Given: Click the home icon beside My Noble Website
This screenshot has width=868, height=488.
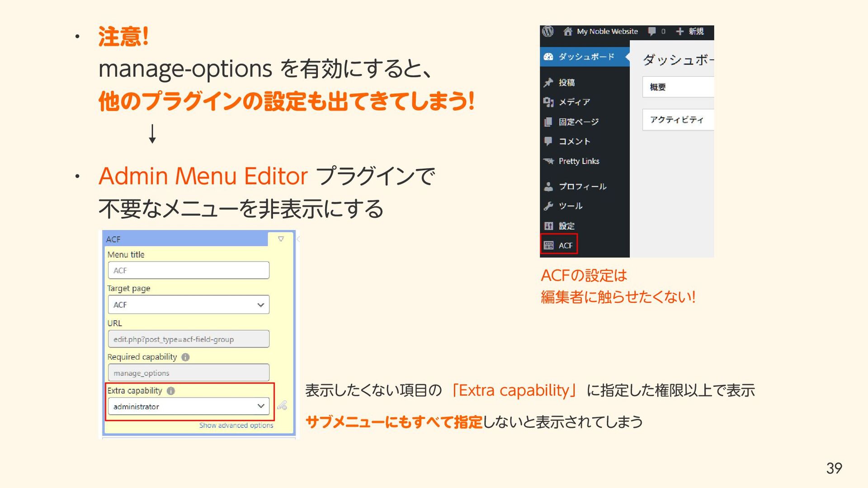Looking at the screenshot, I should click(568, 32).
